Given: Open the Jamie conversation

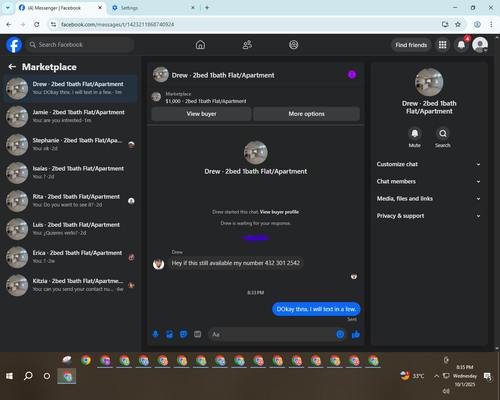Looking at the screenshot, I should (70, 116).
